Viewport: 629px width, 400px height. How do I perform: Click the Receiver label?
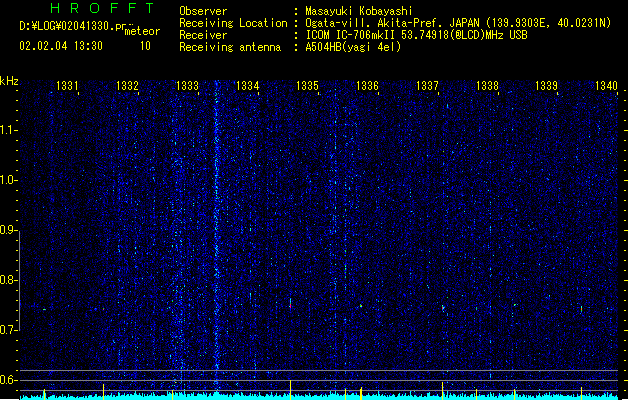(x=203, y=35)
